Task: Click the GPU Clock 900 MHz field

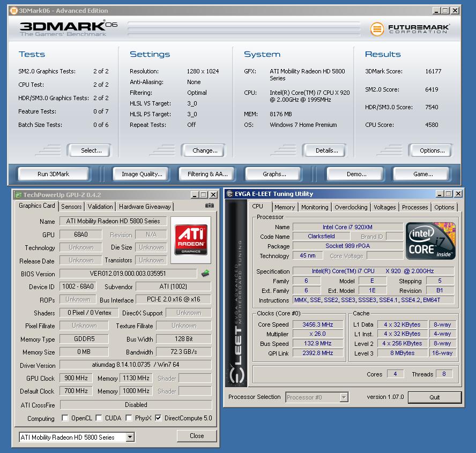Action: (76, 378)
